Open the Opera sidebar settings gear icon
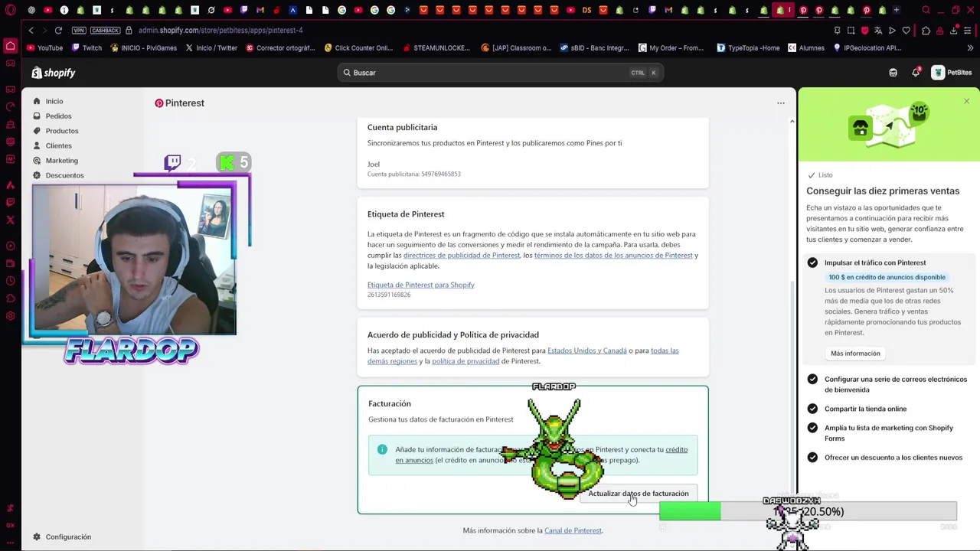This screenshot has height=551, width=980. pos(10,316)
